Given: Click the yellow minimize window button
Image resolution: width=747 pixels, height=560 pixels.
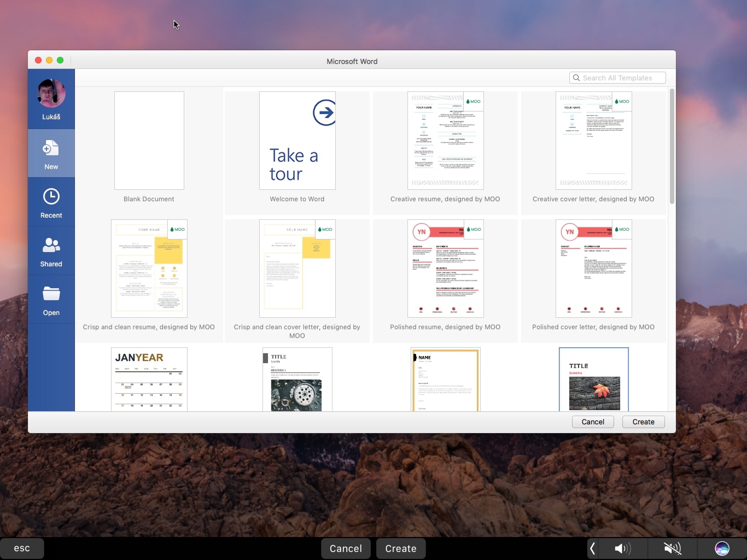Looking at the screenshot, I should 49,60.
